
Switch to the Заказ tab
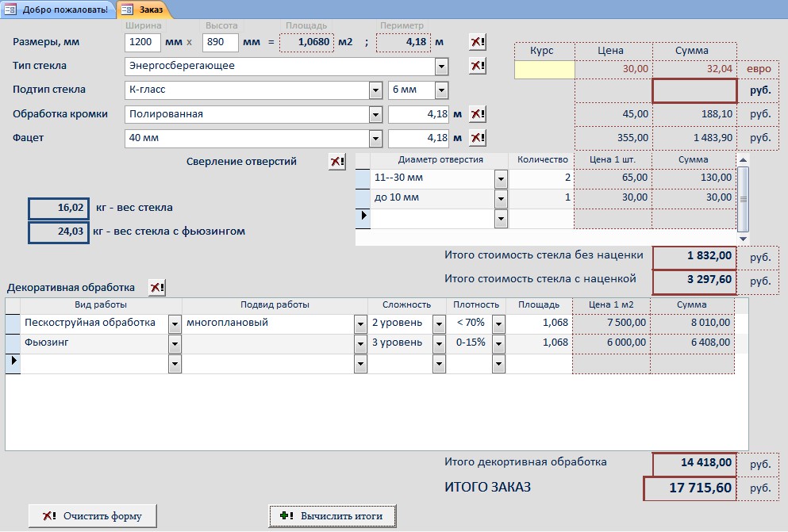tap(143, 10)
